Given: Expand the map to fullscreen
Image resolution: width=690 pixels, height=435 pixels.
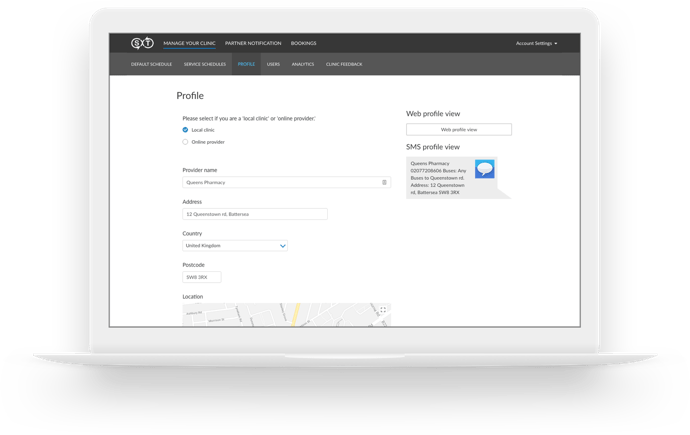Looking at the screenshot, I should pyautogui.click(x=383, y=310).
